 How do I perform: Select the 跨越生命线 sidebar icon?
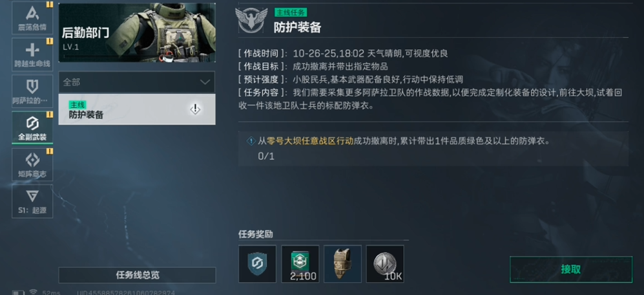(x=32, y=54)
